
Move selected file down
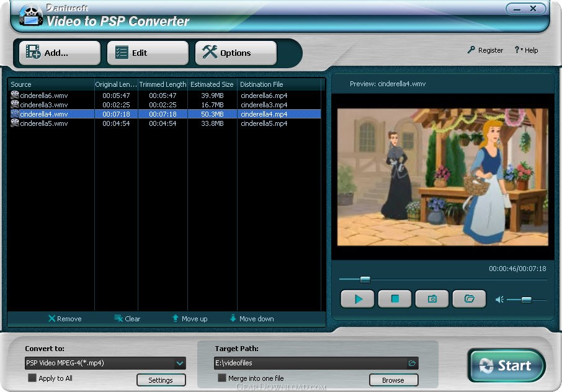point(252,319)
